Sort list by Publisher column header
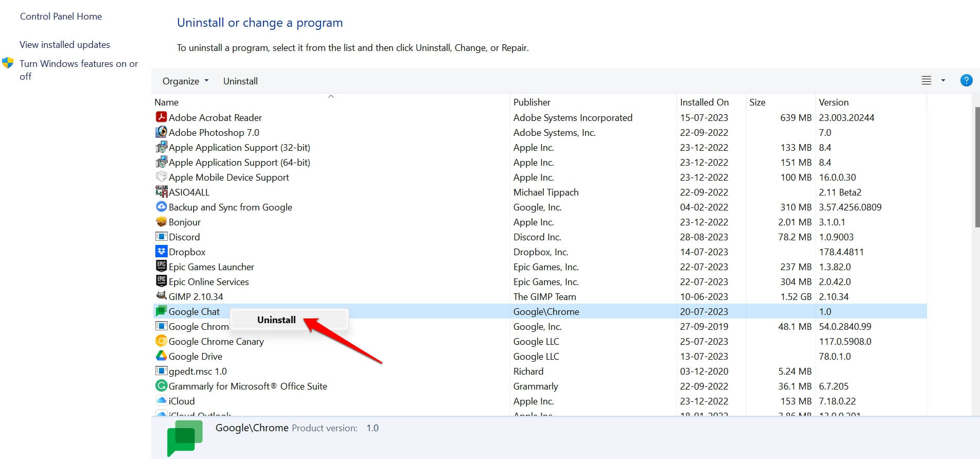The image size is (980, 459). pos(532,102)
